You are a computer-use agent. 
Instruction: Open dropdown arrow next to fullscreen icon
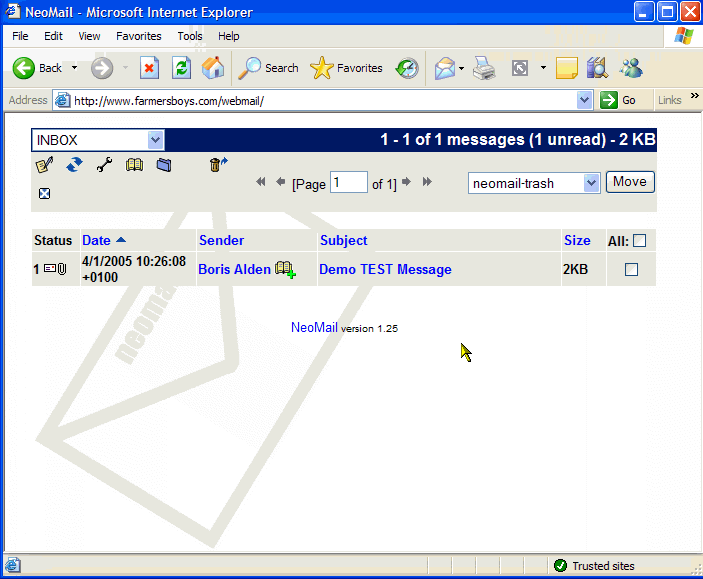point(543,68)
